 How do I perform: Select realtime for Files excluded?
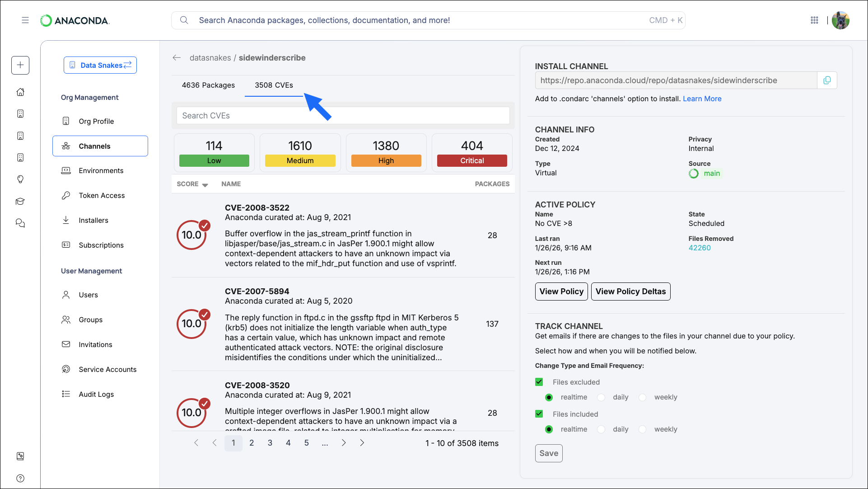click(x=549, y=398)
